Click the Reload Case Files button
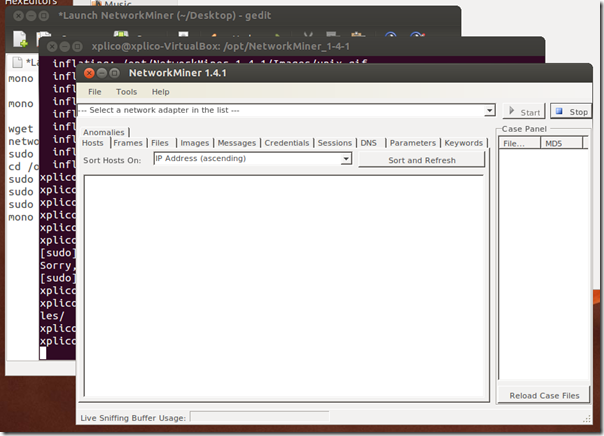Viewport: 604px width, 436px height. pos(544,396)
